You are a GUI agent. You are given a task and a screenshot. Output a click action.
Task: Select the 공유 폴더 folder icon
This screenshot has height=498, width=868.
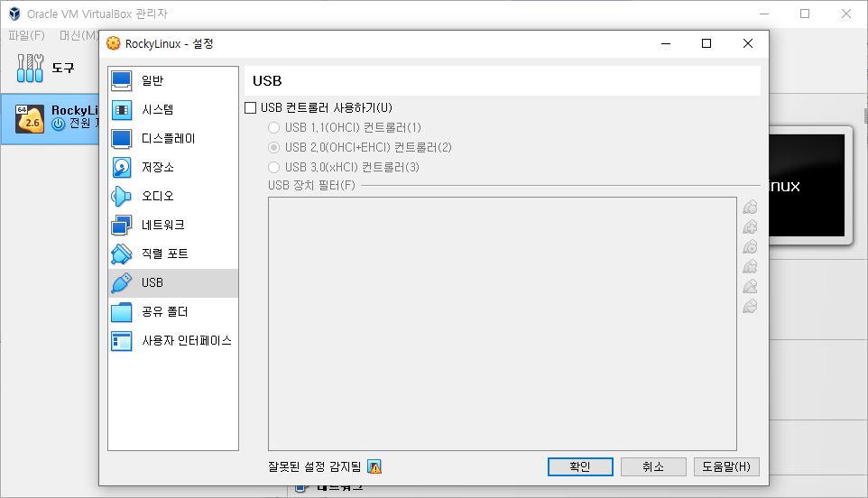tap(121, 311)
